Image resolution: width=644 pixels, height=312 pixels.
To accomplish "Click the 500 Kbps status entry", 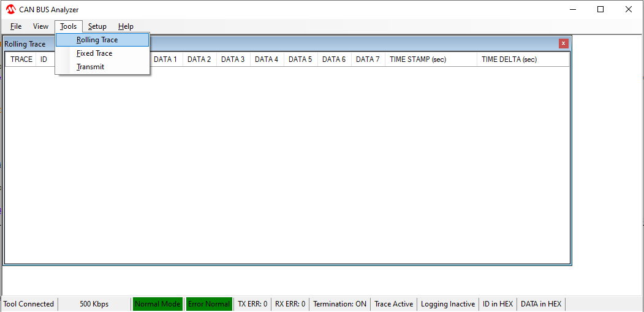I will click(x=94, y=304).
